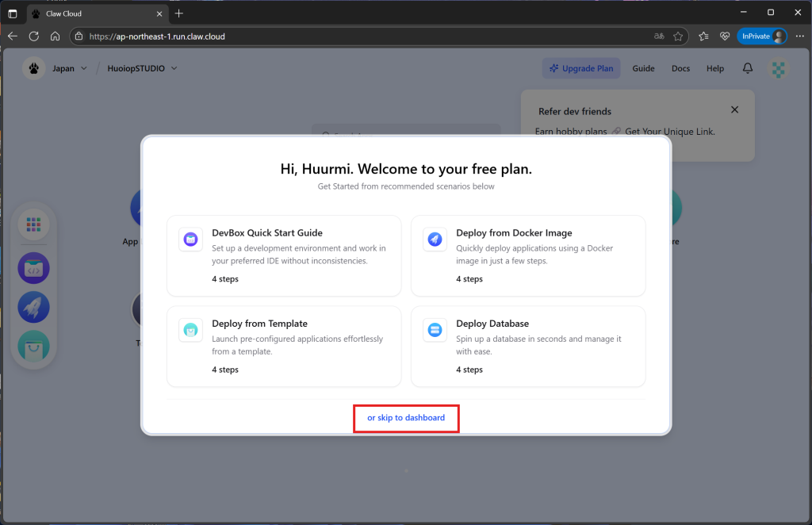Viewport: 812px width, 525px height.
Task: Close the Claw Cloud tab
Action: pos(159,14)
